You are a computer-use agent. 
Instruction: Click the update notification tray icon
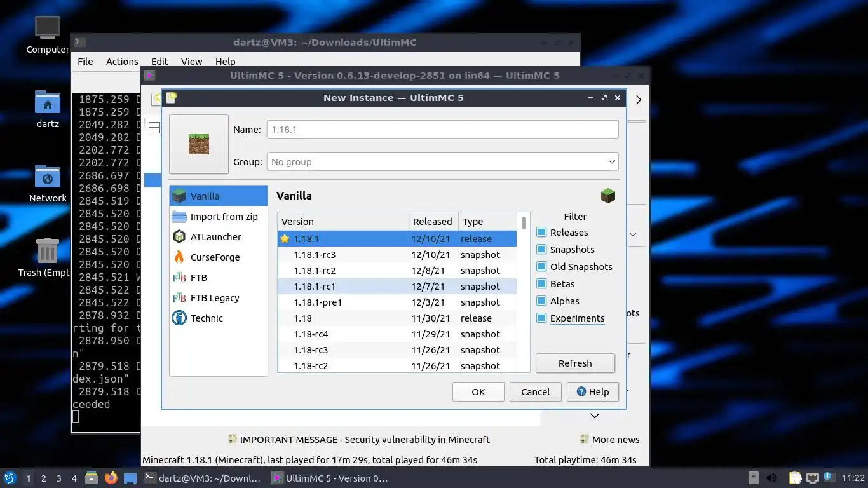click(x=829, y=477)
